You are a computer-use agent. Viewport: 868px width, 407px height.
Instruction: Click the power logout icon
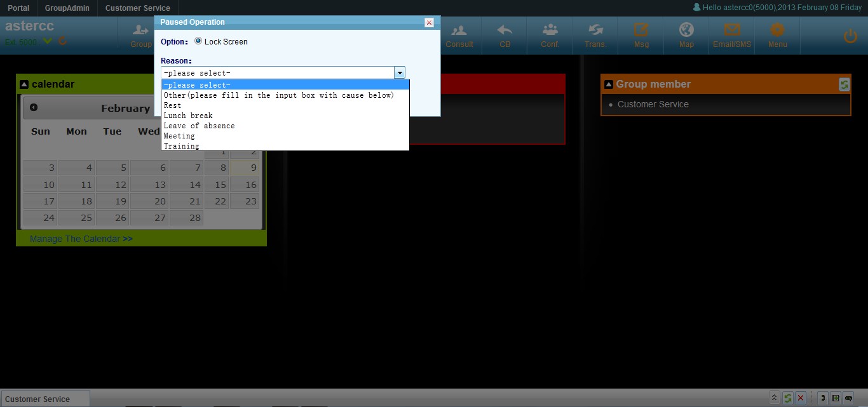coord(850,36)
